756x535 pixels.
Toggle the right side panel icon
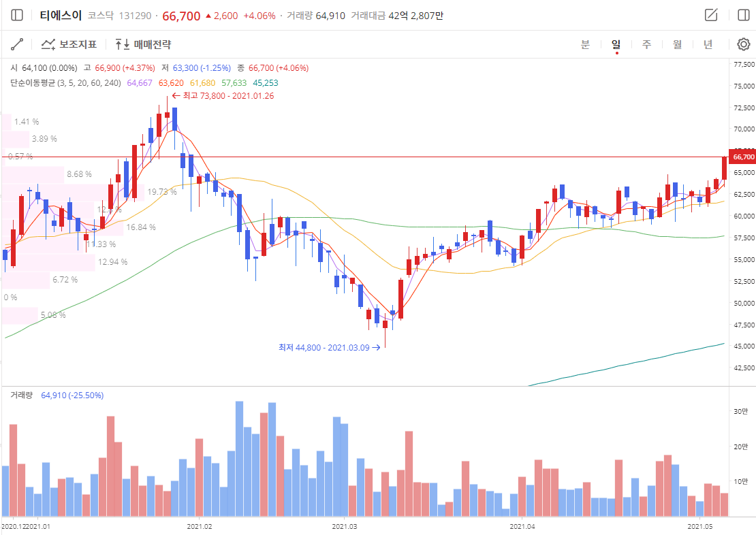744,16
